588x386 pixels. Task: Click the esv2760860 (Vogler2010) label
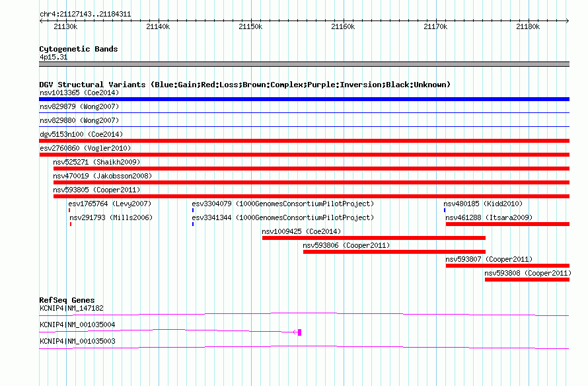tap(85, 148)
